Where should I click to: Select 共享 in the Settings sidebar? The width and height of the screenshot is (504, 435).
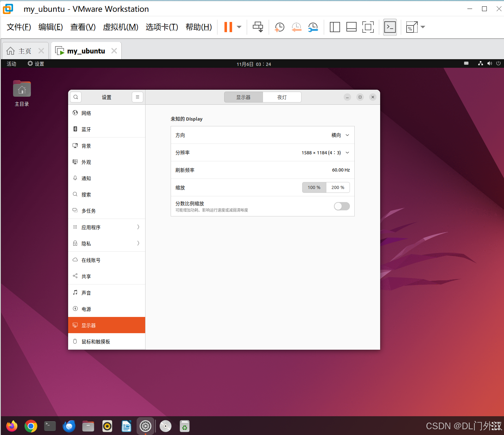pyautogui.click(x=107, y=276)
